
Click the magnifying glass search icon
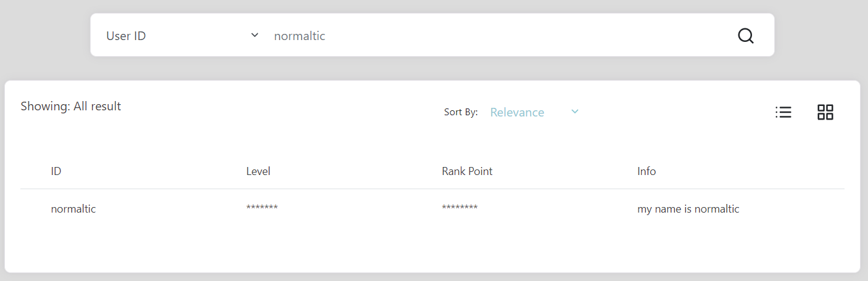point(746,36)
